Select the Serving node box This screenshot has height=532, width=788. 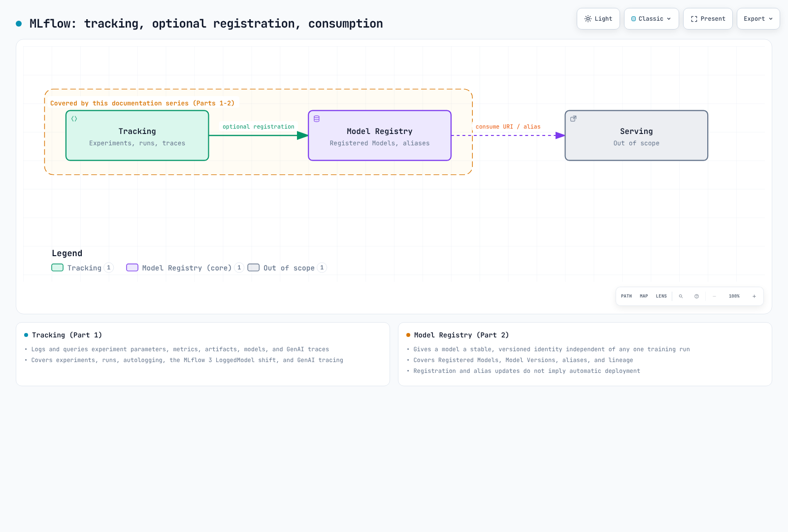pos(636,135)
